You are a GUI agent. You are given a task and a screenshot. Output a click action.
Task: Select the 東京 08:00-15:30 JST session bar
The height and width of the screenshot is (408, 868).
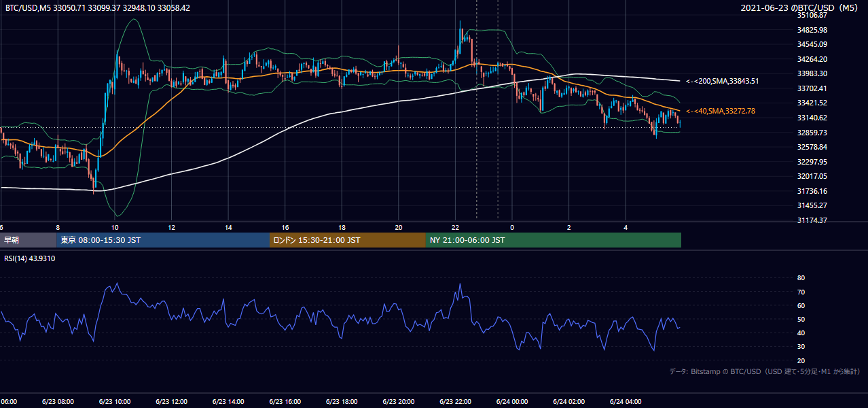click(163, 240)
